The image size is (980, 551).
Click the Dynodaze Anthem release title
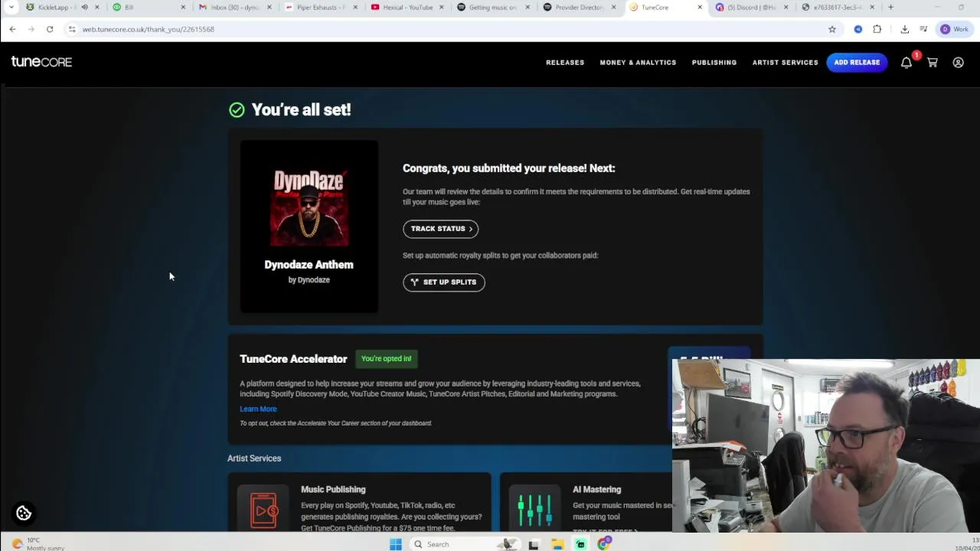pyautogui.click(x=309, y=265)
